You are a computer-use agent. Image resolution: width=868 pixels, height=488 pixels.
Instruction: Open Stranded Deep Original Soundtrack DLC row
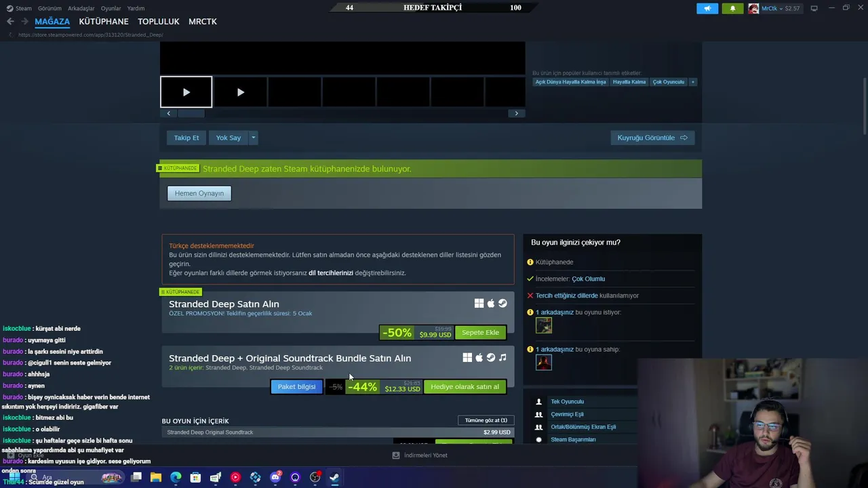pos(338,432)
